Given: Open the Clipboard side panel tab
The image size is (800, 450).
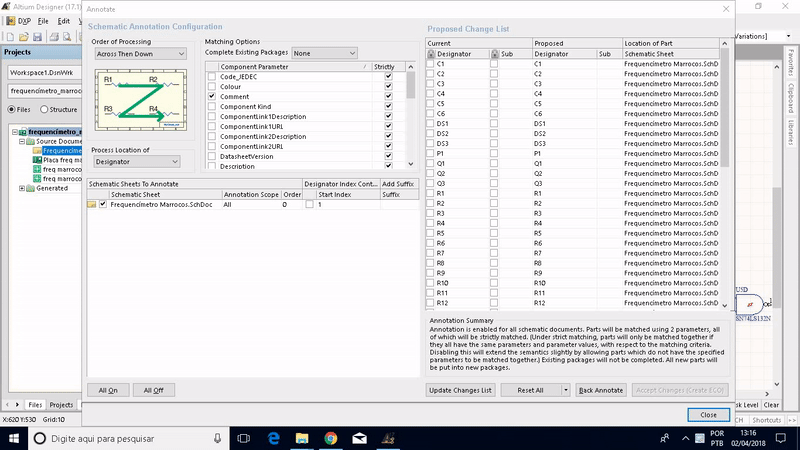Looking at the screenshot, I should 791,98.
